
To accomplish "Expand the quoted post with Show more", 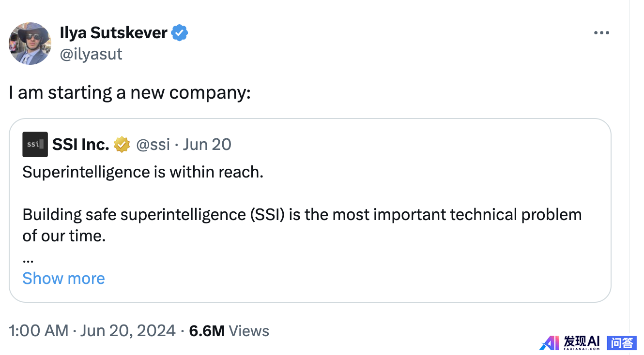I will tap(63, 278).
